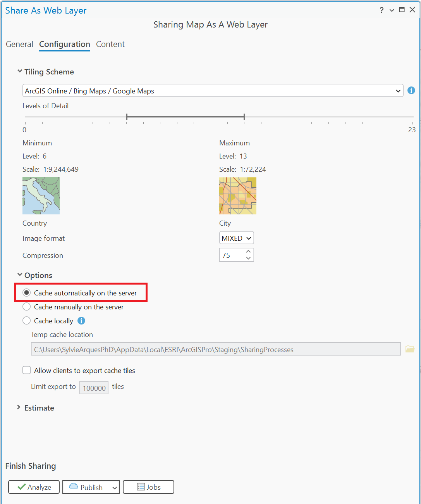Open the Tiling Scheme dropdown list
Image resolution: width=421 pixels, height=504 pixels.
[x=213, y=91]
